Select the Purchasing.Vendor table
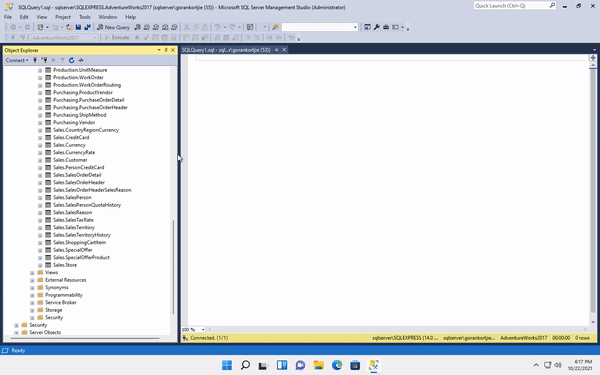The width and height of the screenshot is (600, 375). pyautogui.click(x=74, y=122)
